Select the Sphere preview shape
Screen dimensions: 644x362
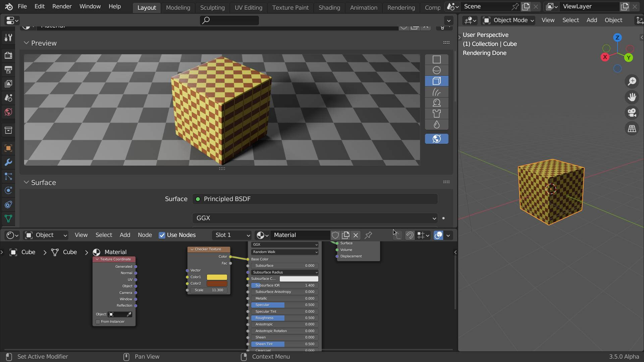436,70
